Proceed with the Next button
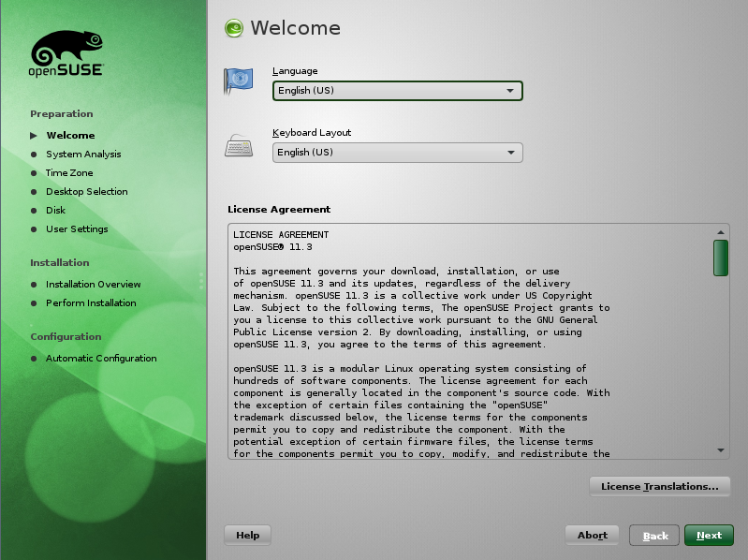The height and width of the screenshot is (560, 748). (709, 536)
